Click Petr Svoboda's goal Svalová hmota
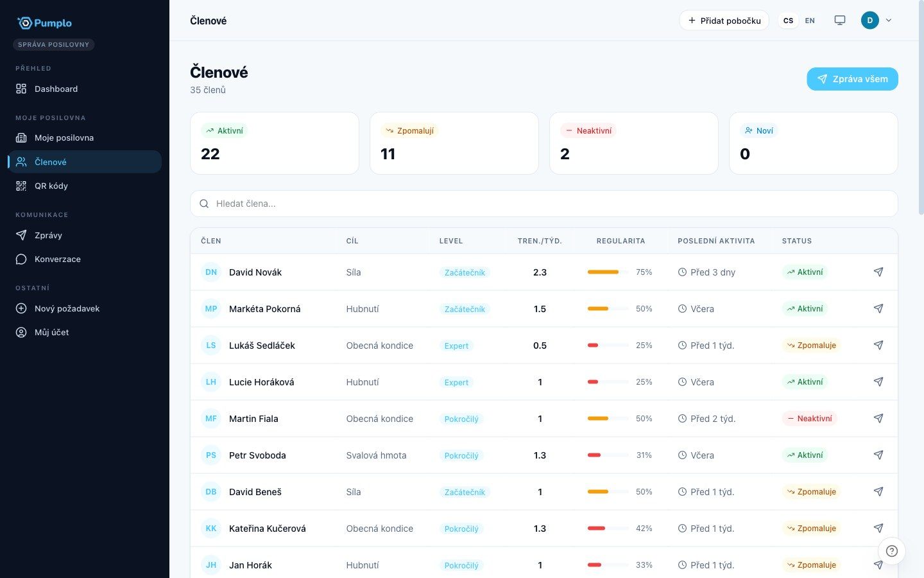924x578 pixels. [x=377, y=455]
